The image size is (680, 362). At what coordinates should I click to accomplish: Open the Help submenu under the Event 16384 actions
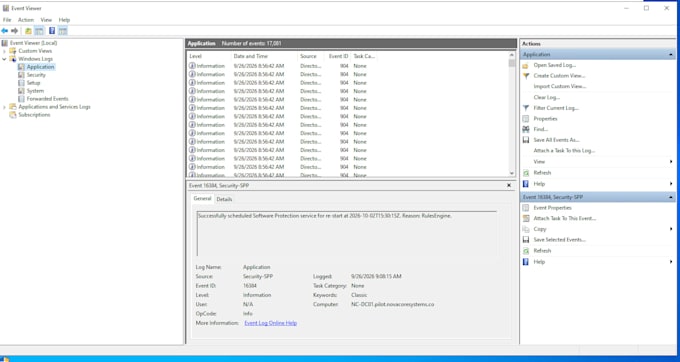tap(671, 262)
